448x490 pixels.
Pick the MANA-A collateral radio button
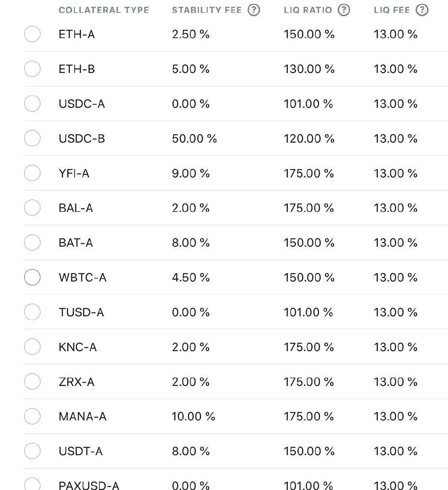[x=32, y=416]
